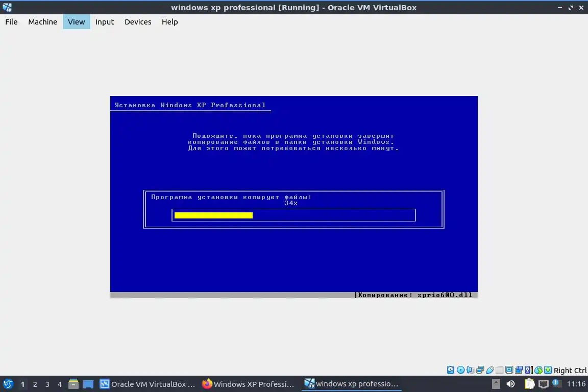Open the Help menu
Viewport: 588px width, 392px height.
click(169, 22)
